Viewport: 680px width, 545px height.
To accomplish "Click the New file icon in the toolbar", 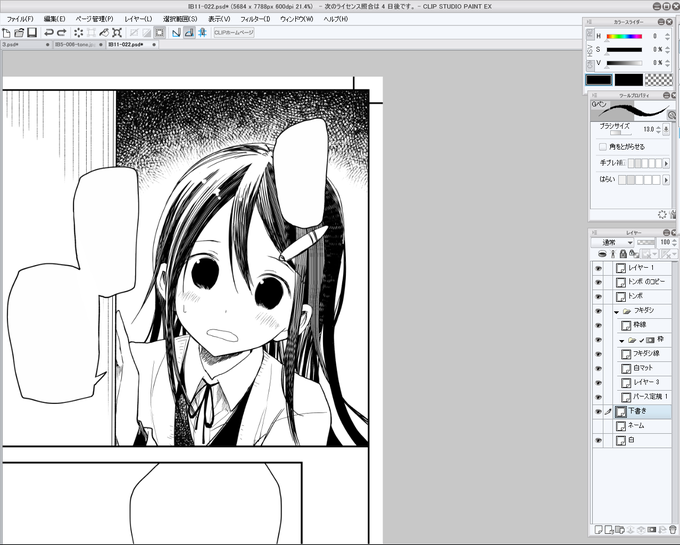I will click(6, 33).
